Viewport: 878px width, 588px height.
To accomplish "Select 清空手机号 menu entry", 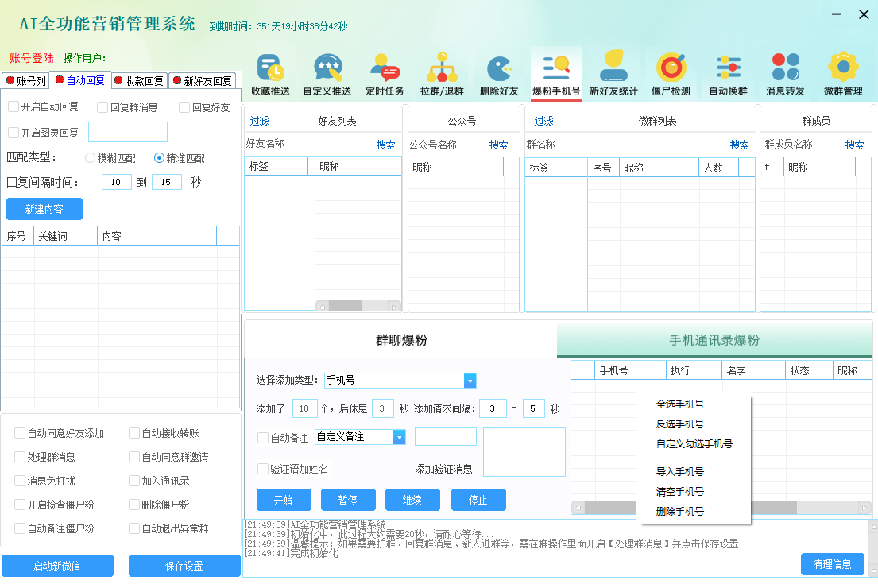I will [680, 492].
